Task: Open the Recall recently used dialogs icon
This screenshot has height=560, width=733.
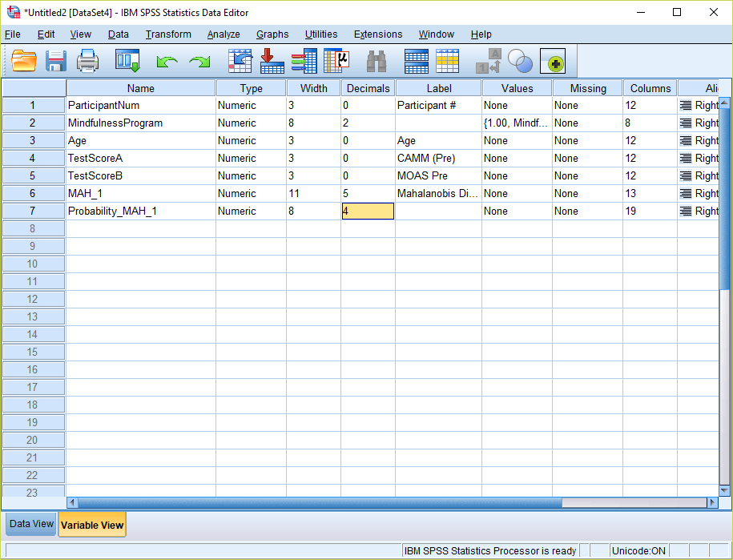Action: coord(127,62)
